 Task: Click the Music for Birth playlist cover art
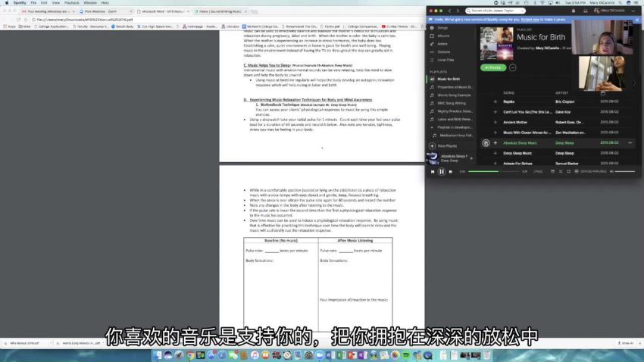click(x=496, y=43)
